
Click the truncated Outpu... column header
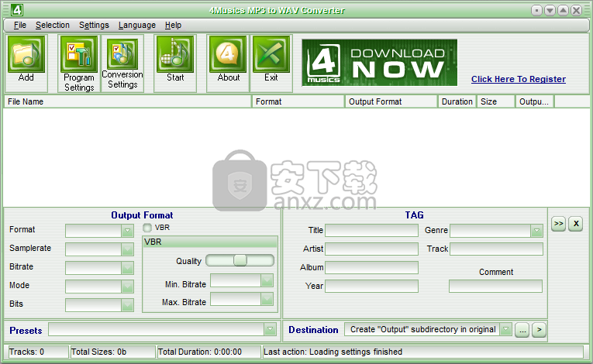click(x=535, y=101)
